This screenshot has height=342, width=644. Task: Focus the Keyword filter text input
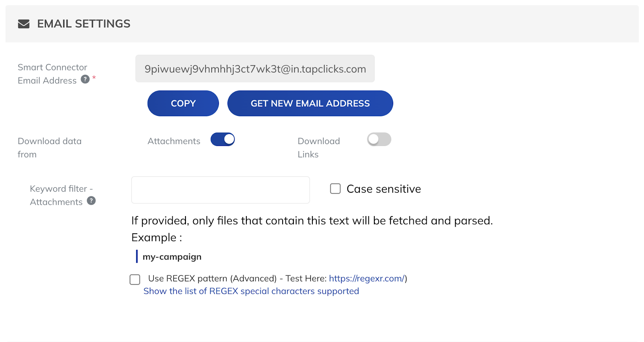point(221,190)
